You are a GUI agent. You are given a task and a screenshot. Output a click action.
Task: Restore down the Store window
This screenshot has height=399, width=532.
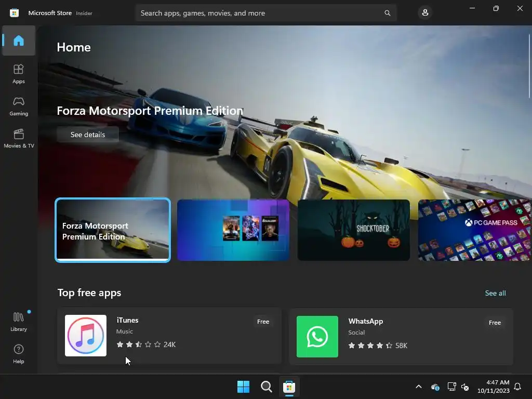pos(496,8)
